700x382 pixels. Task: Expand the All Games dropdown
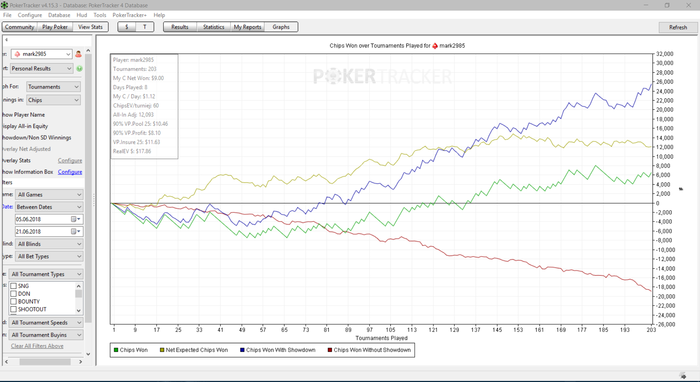[x=49, y=195]
